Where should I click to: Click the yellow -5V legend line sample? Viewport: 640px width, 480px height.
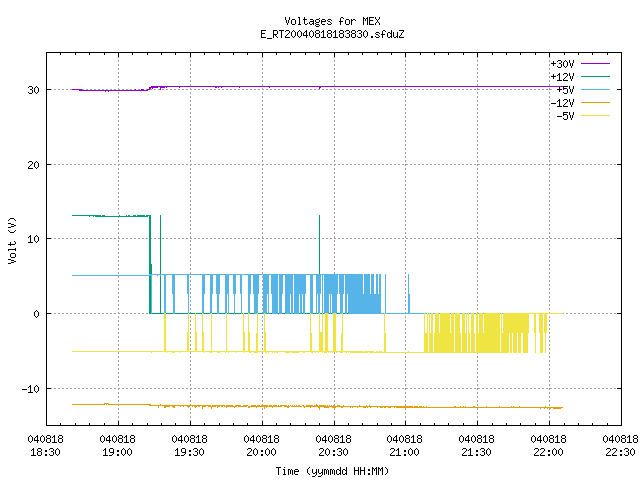click(x=595, y=116)
